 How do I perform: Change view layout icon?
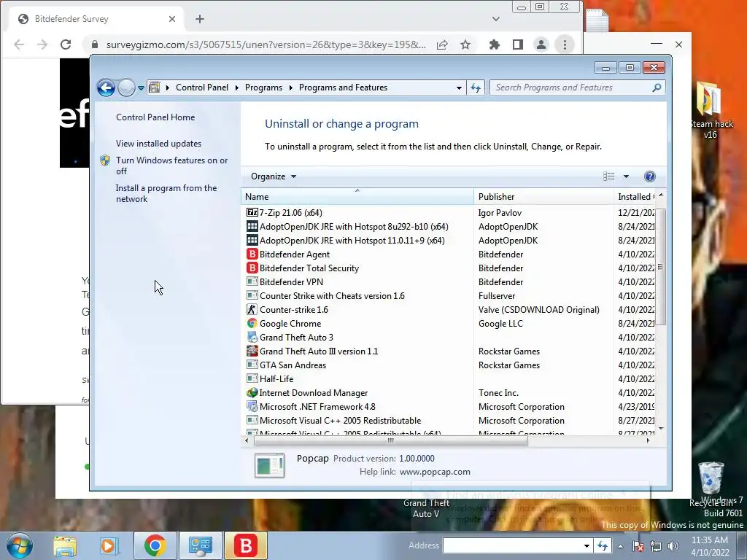point(608,176)
